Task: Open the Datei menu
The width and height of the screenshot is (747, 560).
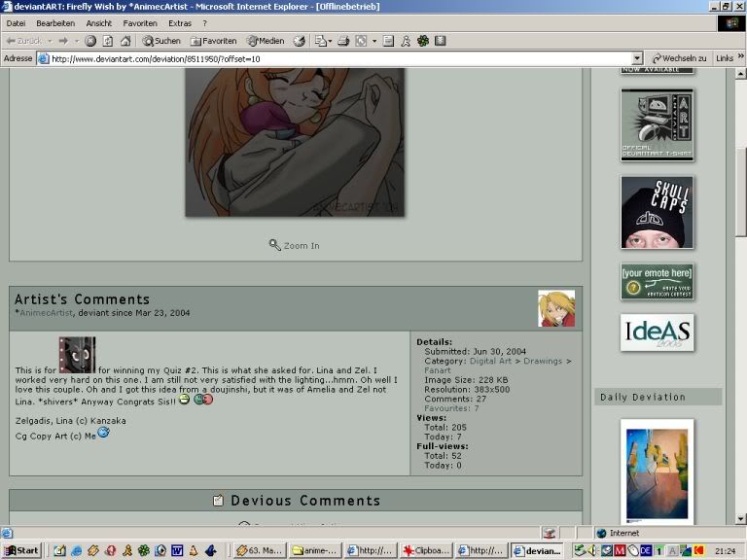Action: coord(16,23)
